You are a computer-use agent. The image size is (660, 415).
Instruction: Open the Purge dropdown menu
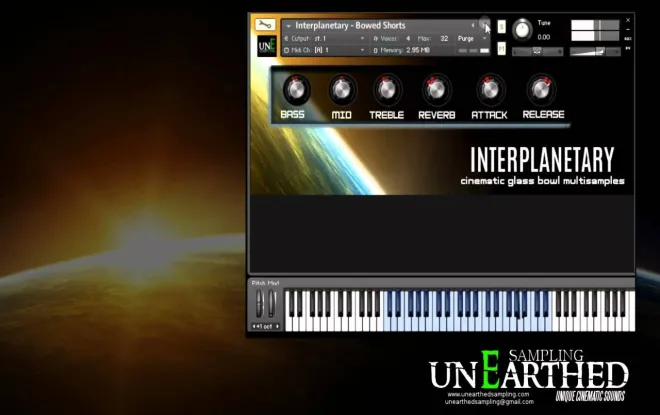click(x=472, y=38)
